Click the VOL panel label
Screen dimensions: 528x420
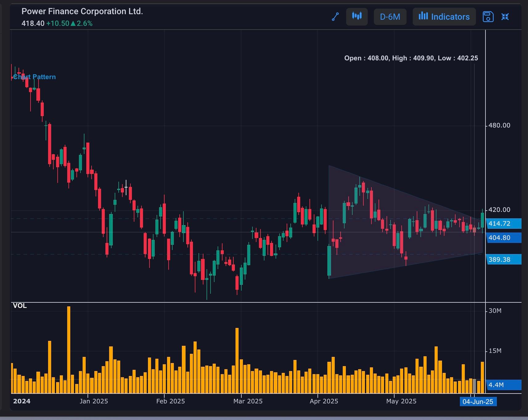[x=20, y=306]
